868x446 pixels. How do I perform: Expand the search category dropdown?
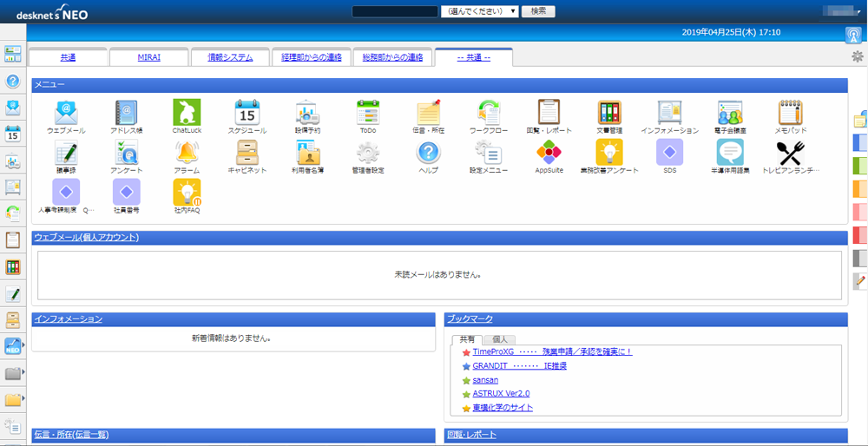pos(480,11)
